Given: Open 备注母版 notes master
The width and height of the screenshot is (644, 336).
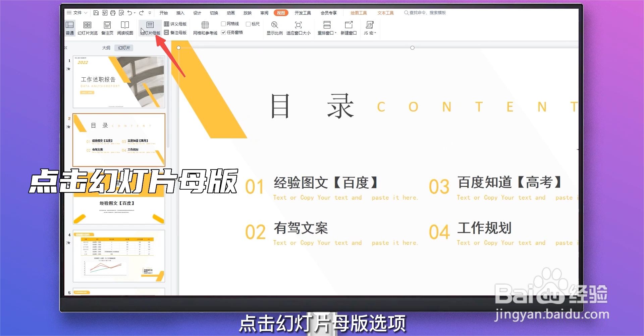Looking at the screenshot, I should [175, 32].
